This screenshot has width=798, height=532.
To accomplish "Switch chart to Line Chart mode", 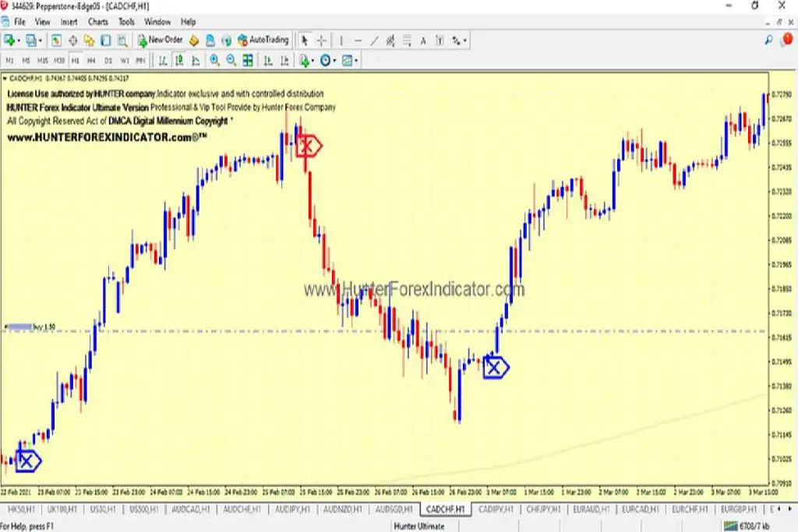I will click(x=196, y=61).
